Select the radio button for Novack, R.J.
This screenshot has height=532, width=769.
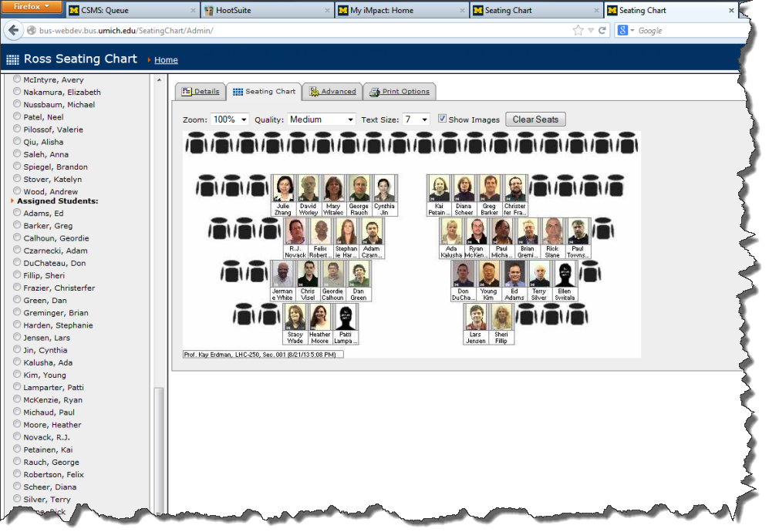point(16,437)
